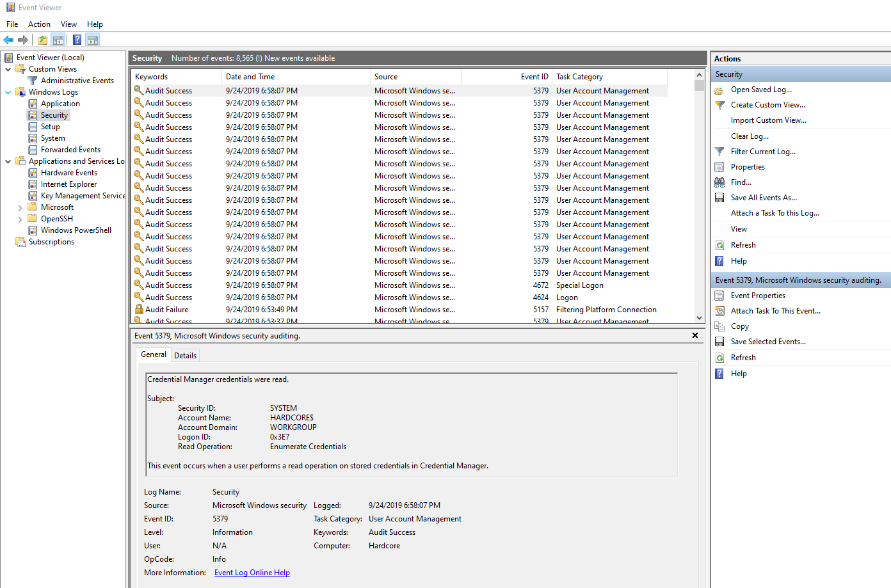Click the Event Properties icon
Screen dimensions: 891x588
719,296
